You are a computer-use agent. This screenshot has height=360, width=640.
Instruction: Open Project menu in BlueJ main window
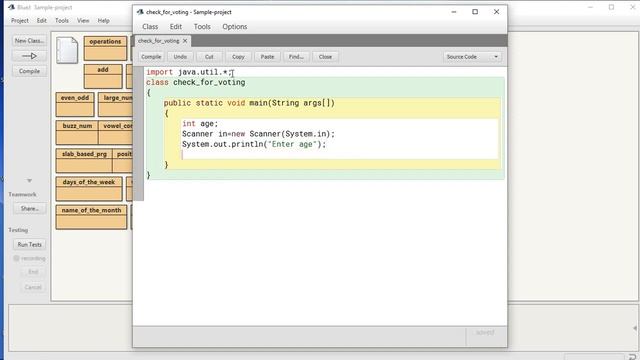[x=20, y=20]
